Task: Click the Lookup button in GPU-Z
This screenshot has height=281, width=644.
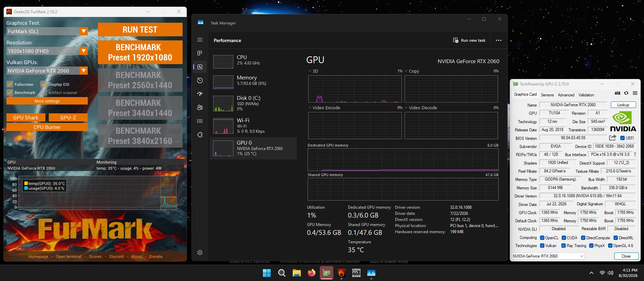Action: click(x=623, y=105)
